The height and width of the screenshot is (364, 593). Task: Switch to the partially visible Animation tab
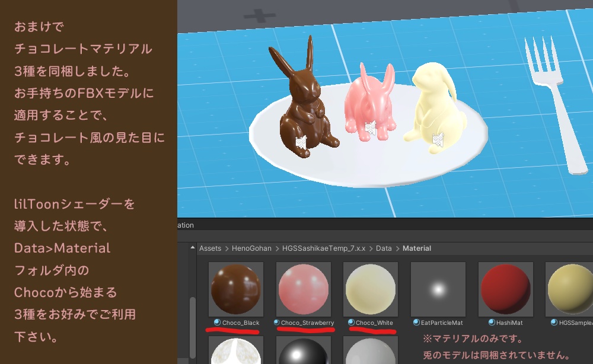184,225
